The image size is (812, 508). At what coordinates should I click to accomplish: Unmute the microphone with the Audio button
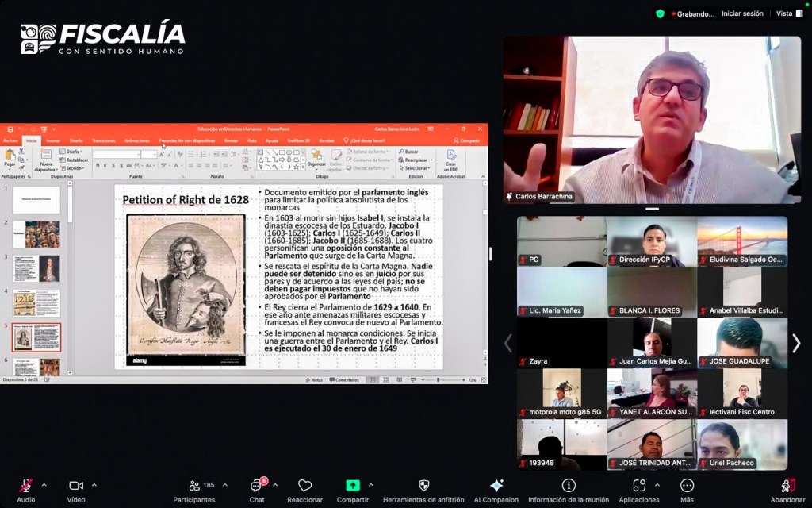pyautogui.click(x=26, y=486)
